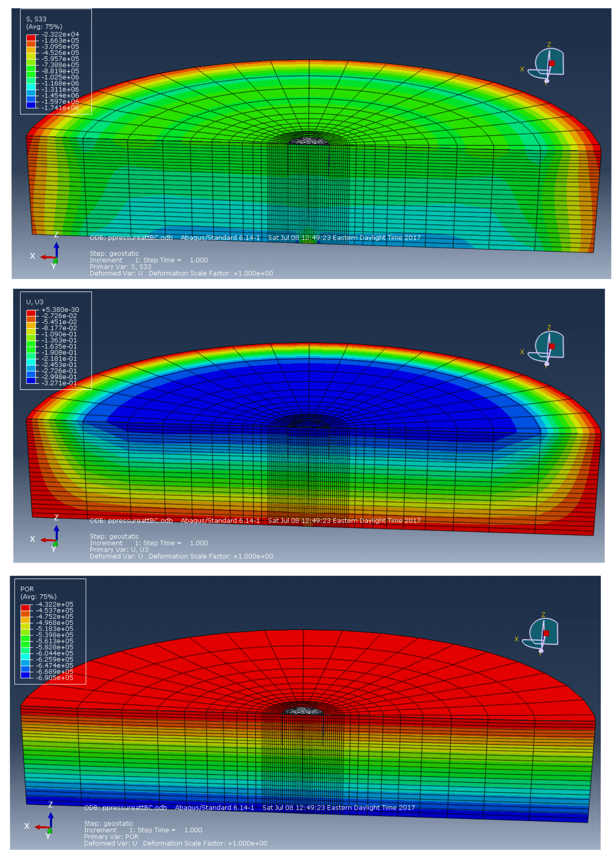Pick the red swatch in S, S33 legend

pos(31,38)
